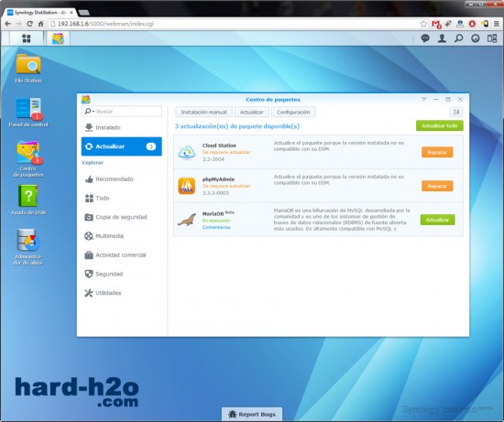Image resolution: width=504 pixels, height=422 pixels.
Task: Click Instalación manual button
Action: [x=203, y=112]
